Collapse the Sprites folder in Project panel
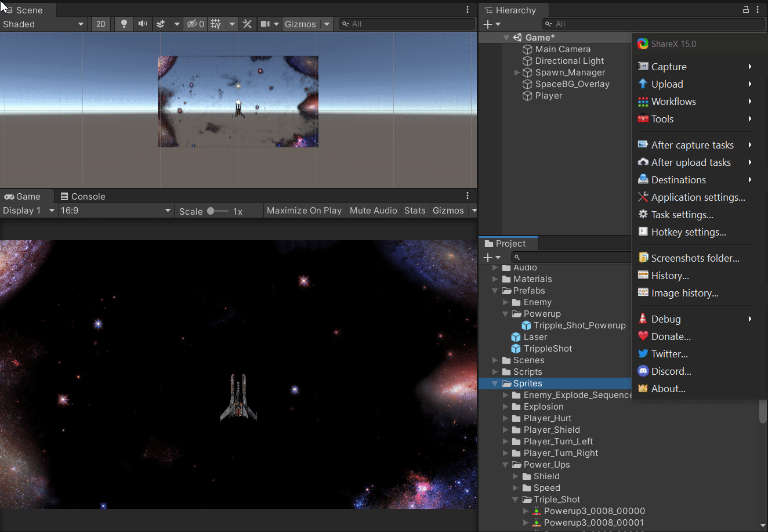Screen dimensions: 768x532 click(495, 383)
